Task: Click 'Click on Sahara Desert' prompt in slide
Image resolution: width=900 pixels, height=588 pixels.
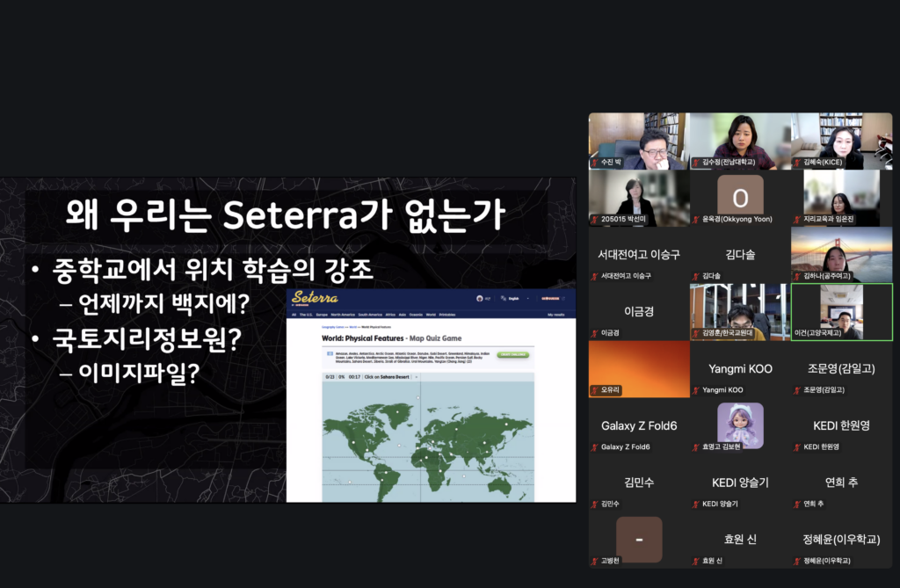Action: [387, 377]
